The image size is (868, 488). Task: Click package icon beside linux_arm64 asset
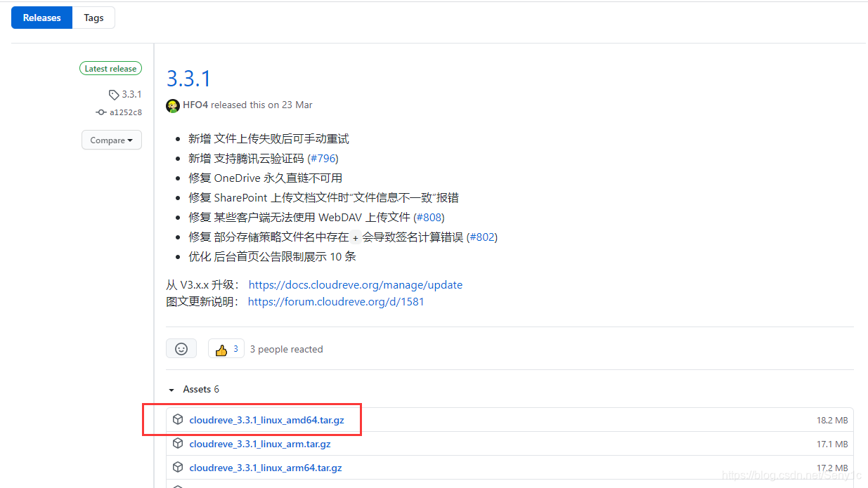point(178,467)
